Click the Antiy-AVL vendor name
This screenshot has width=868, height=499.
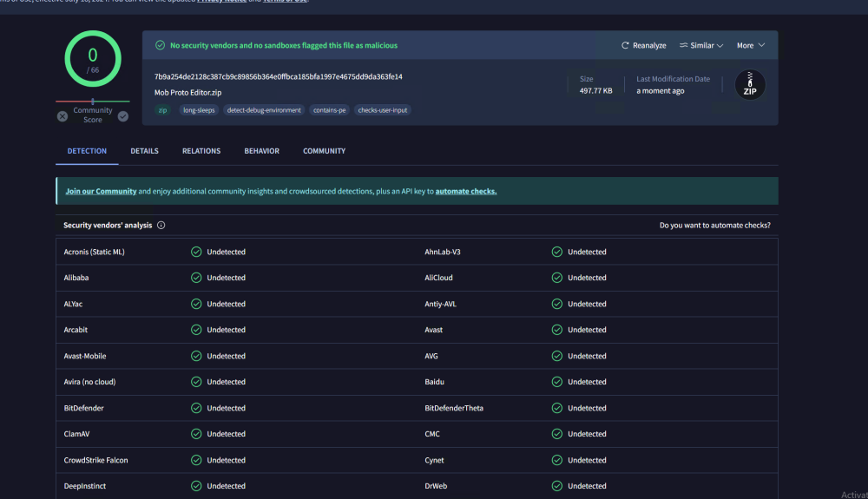point(440,304)
